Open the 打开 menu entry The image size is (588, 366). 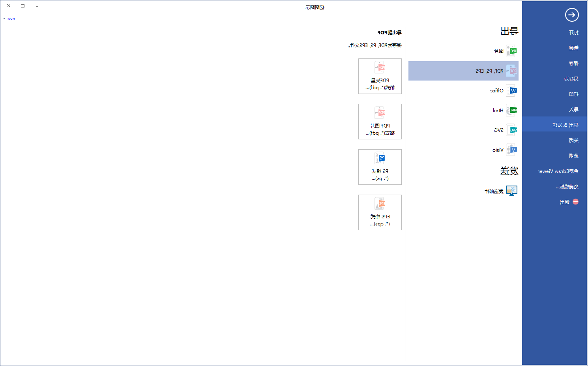pos(574,32)
